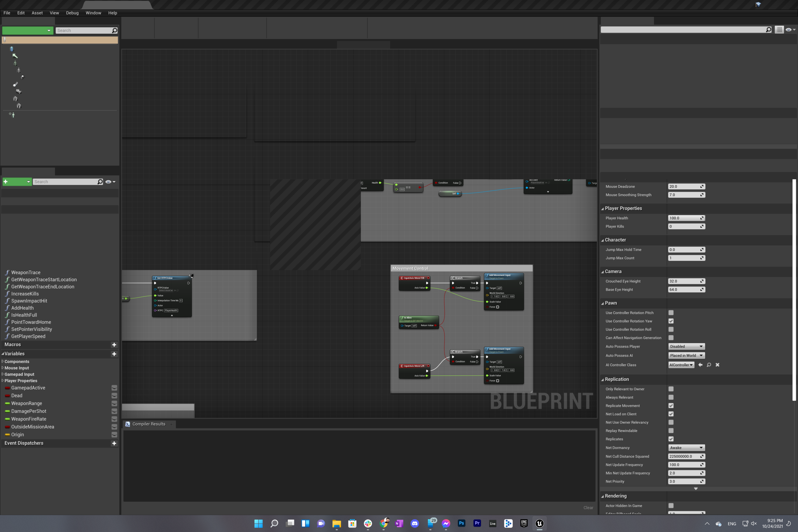Click the details panel vertical scrollbar
This screenshot has width=798, height=532.
tap(794, 290)
